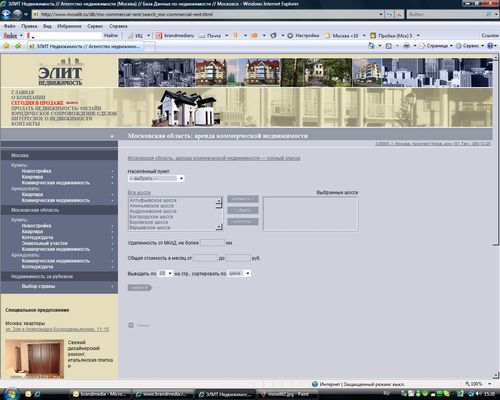Screen dimensions: 500x400
Task: Open the Населённый пункт dropdown
Action: pyautogui.click(x=156, y=179)
